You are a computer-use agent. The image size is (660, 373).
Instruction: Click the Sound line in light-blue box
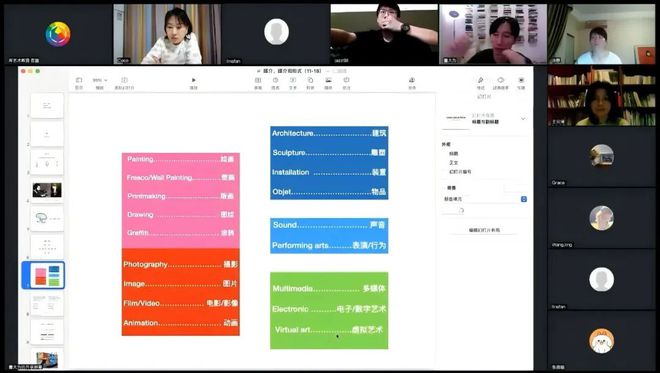pyautogui.click(x=329, y=225)
